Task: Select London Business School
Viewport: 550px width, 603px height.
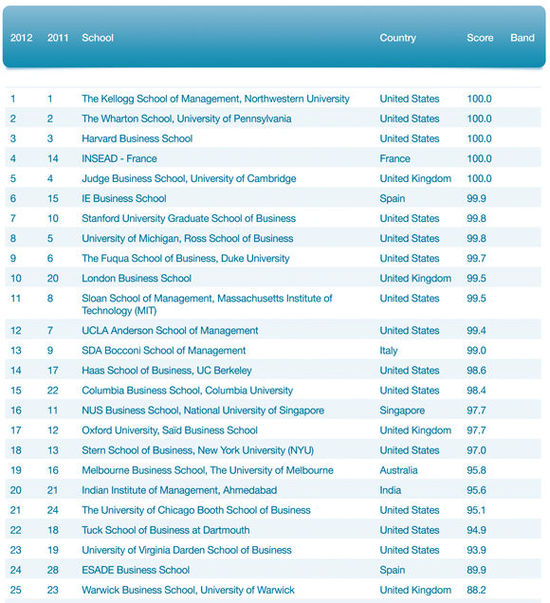Action: pos(137,278)
